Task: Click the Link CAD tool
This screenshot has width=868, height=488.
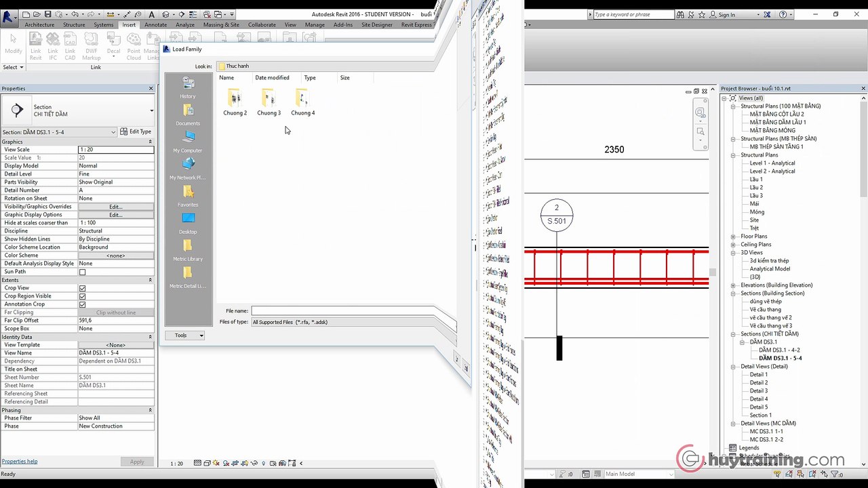Action: [x=71, y=47]
